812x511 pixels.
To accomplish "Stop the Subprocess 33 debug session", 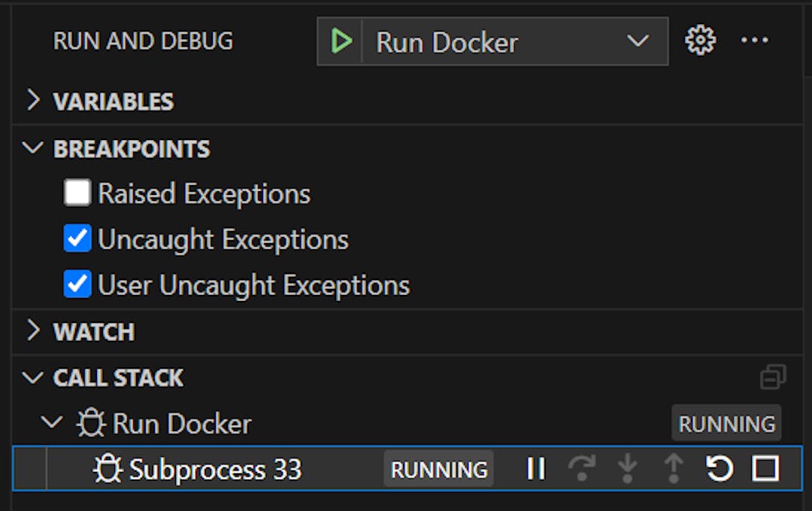I will 765,469.
